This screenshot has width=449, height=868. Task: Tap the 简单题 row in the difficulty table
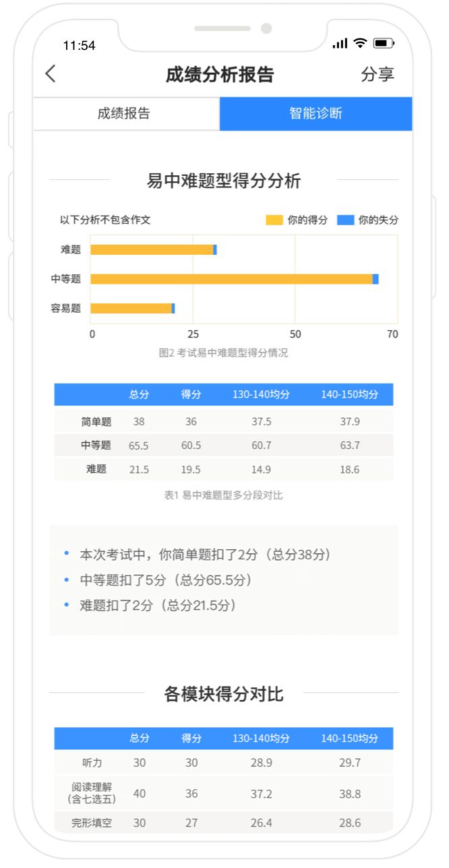(x=96, y=422)
